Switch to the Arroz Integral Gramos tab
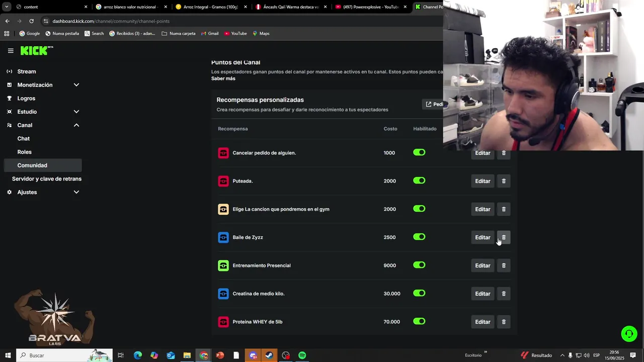This screenshot has height=362, width=644. tap(211, 7)
